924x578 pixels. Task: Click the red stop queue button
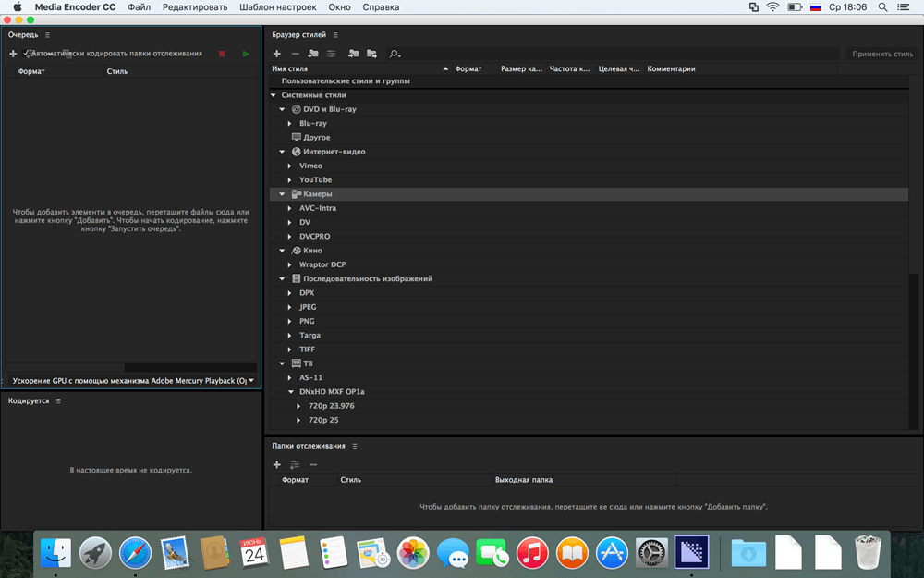[x=222, y=54]
